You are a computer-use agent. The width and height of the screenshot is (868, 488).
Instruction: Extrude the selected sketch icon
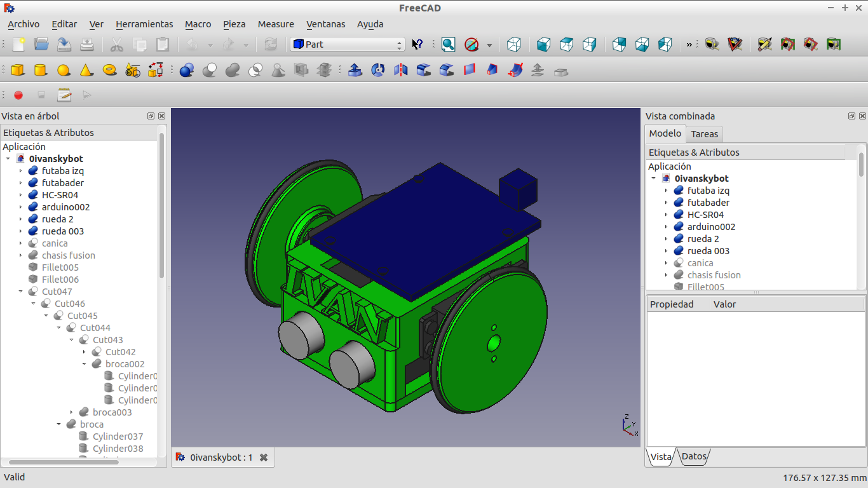click(355, 70)
